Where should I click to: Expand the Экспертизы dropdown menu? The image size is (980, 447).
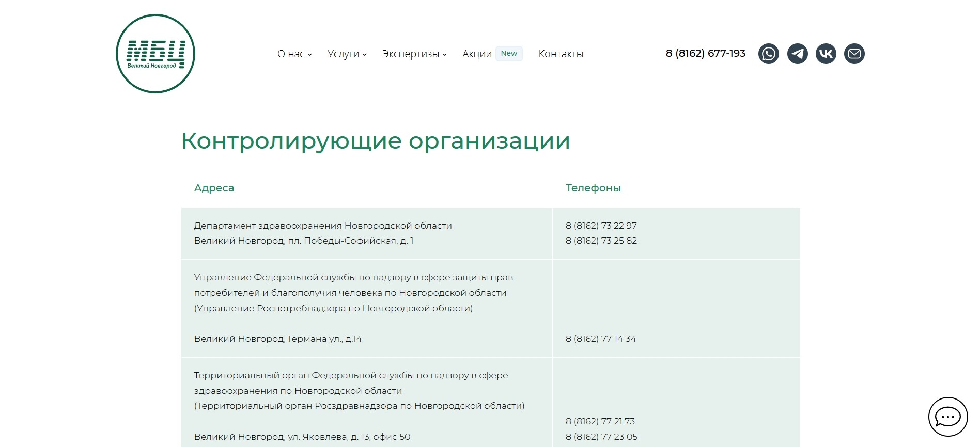[414, 54]
